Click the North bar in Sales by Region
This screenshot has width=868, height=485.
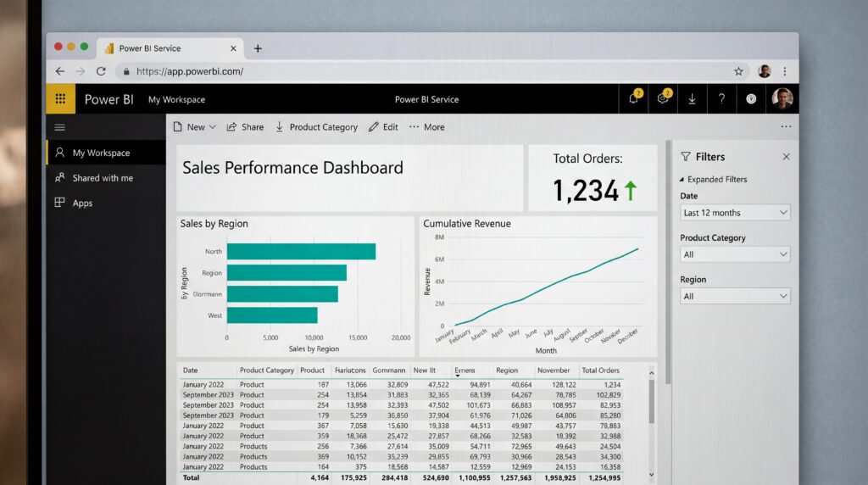pyautogui.click(x=301, y=251)
